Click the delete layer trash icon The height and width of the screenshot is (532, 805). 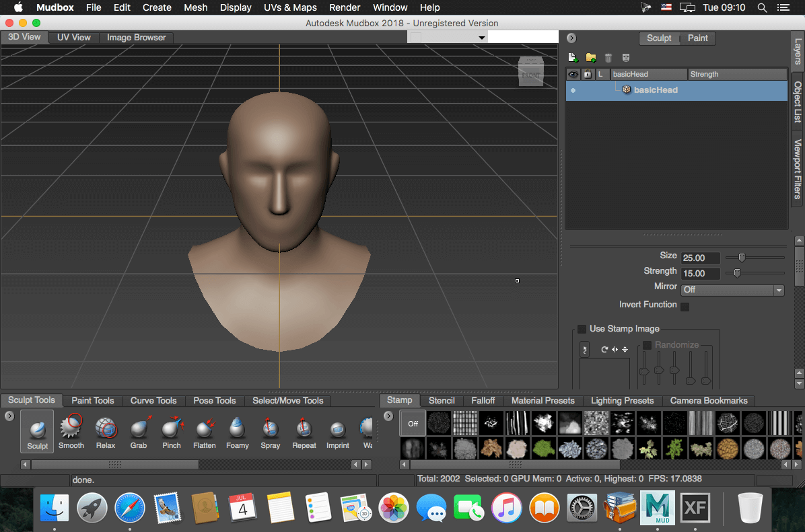click(608, 57)
